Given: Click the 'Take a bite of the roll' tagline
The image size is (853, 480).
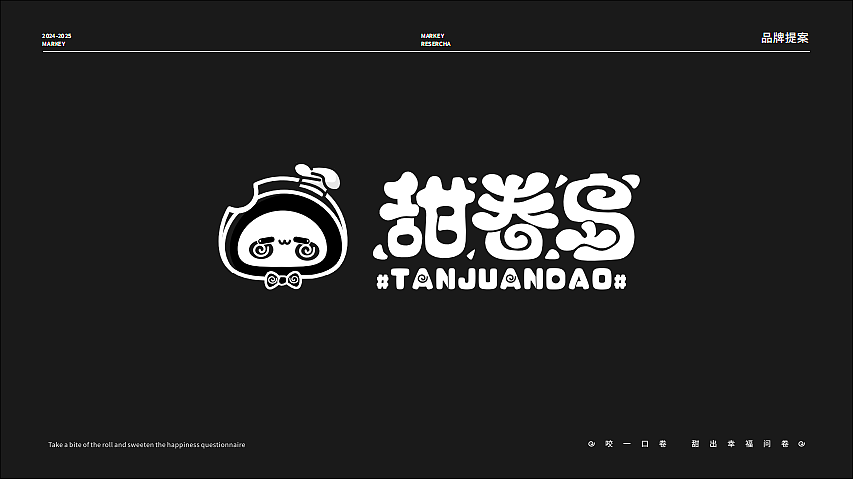Looking at the screenshot, I should pyautogui.click(x=146, y=445).
